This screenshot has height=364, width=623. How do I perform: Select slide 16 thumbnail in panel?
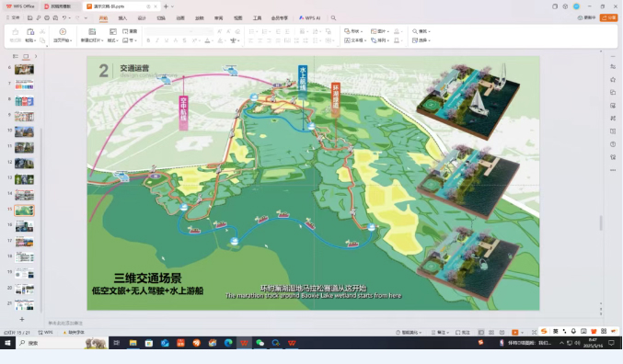click(24, 226)
